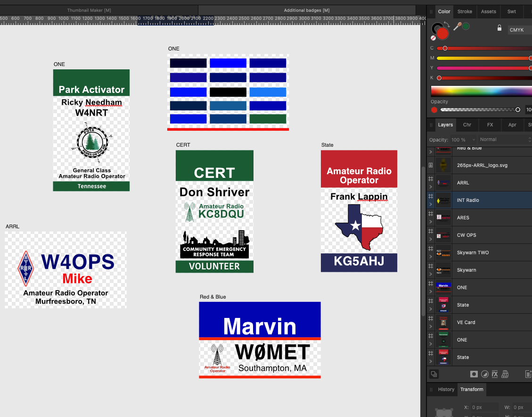Toggle the color panel lock icon
The image size is (532, 417).
(499, 28)
